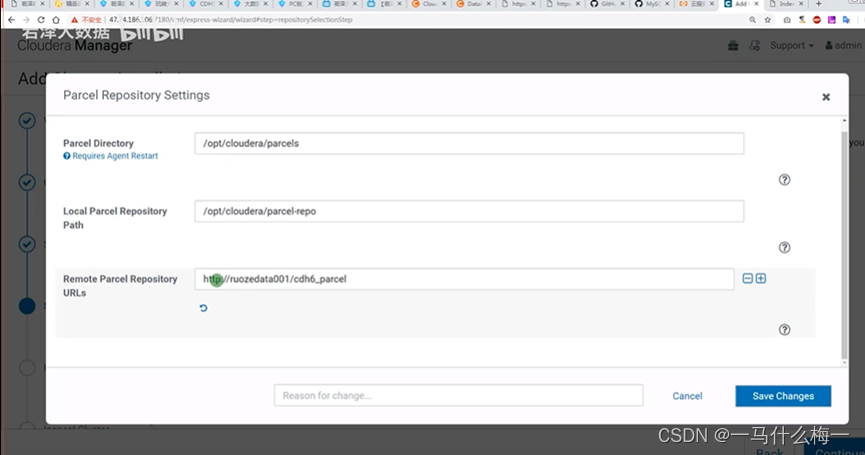Open the page zoom magnifier icon

(752, 20)
